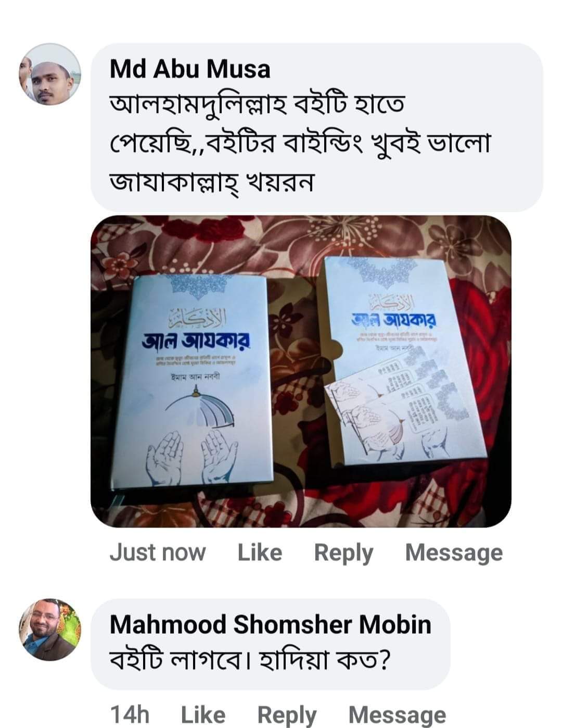Viewport: 562px width, 728px height.
Task: Open the book photo attached to the comment
Action: [301, 371]
